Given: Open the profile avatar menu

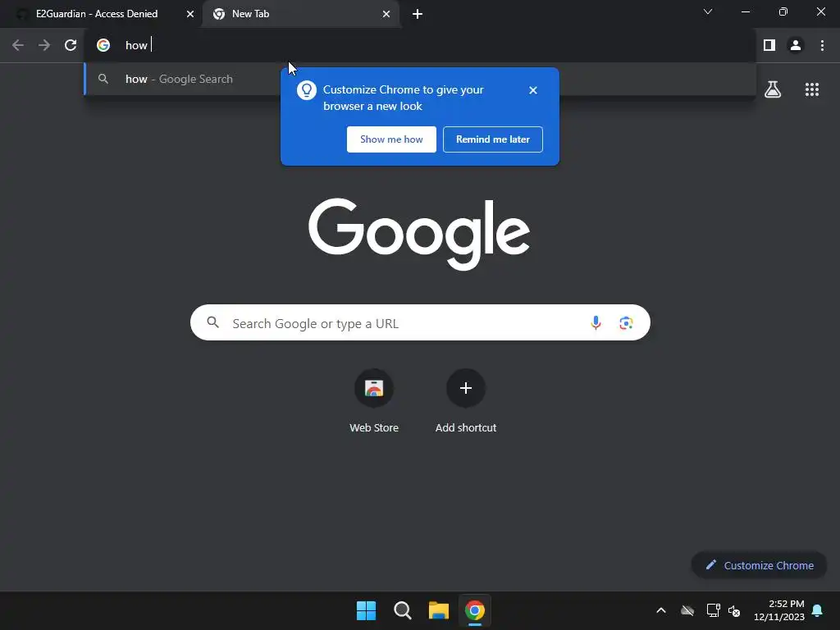Looking at the screenshot, I should tap(796, 45).
